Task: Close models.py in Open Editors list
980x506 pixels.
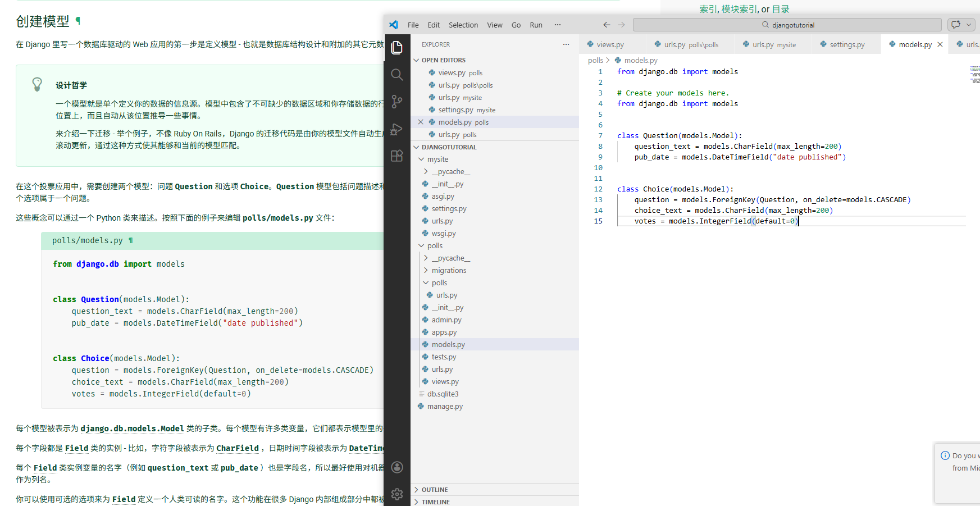Action: 421,122
